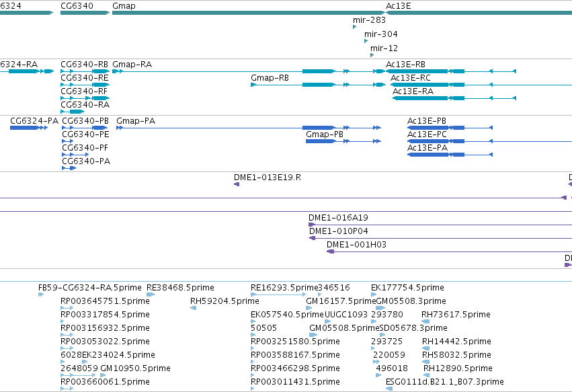Click the Ac13E-PA protein label
Screen dimensions: 572x392
pyautogui.click(x=427, y=148)
